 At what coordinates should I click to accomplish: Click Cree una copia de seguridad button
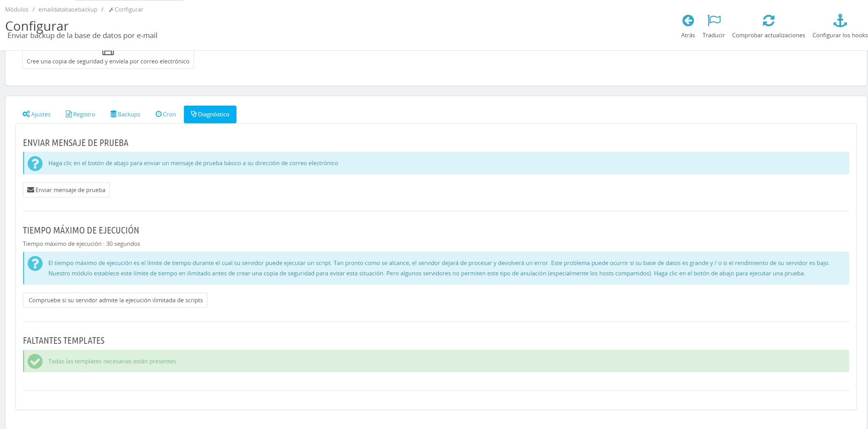(x=108, y=61)
